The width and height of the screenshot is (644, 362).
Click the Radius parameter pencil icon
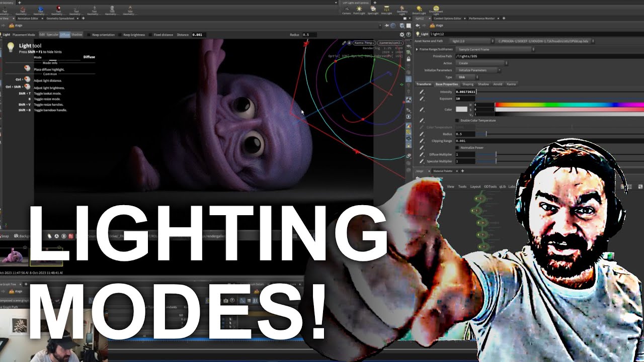click(422, 134)
